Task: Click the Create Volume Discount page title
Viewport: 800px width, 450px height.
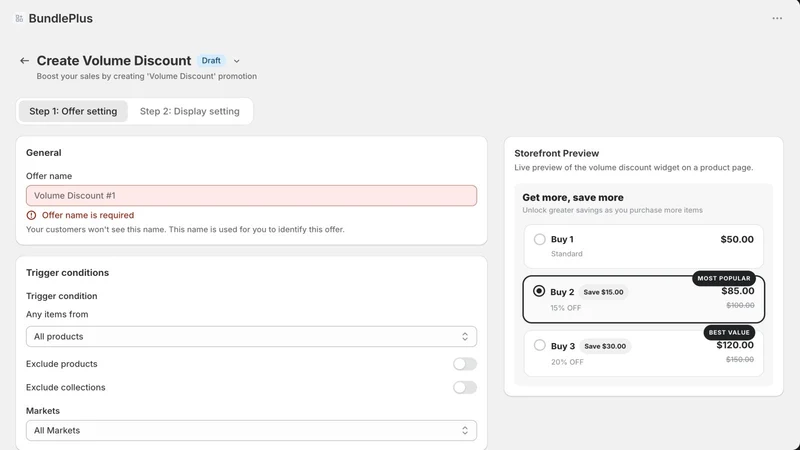Action: coord(114,61)
